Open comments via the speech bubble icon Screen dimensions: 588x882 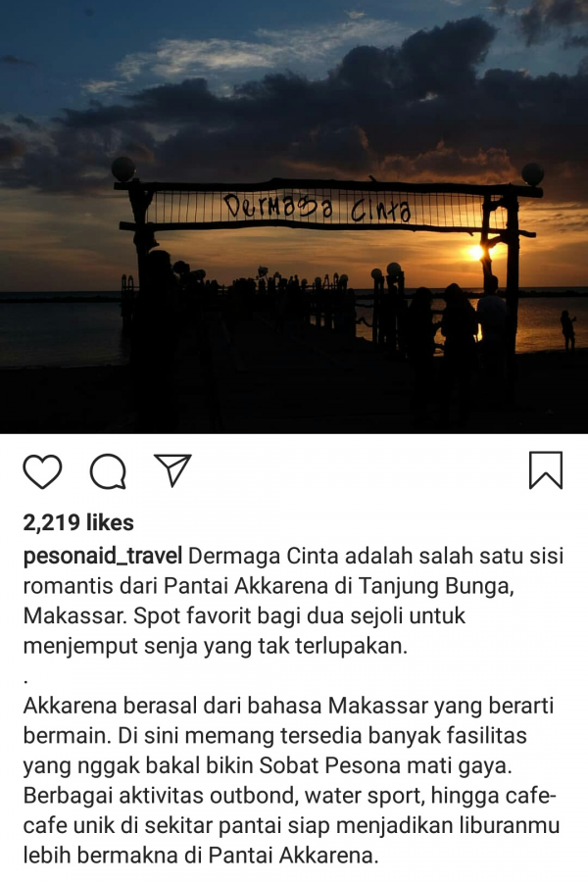(108, 470)
